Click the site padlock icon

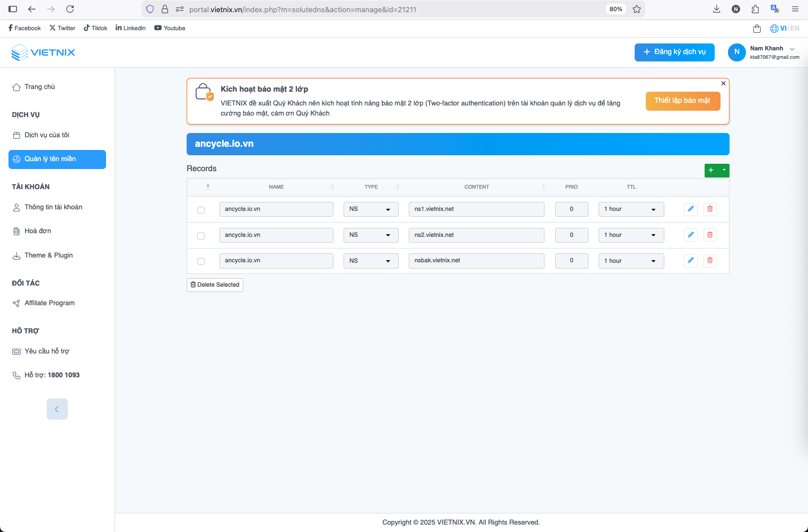coord(165,9)
